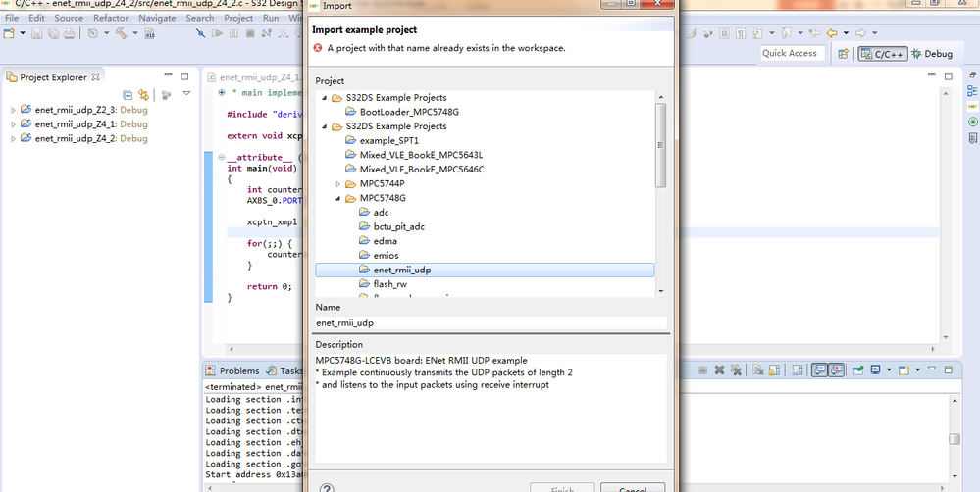Expand the MPC5744P folder in Import dialog

338,184
